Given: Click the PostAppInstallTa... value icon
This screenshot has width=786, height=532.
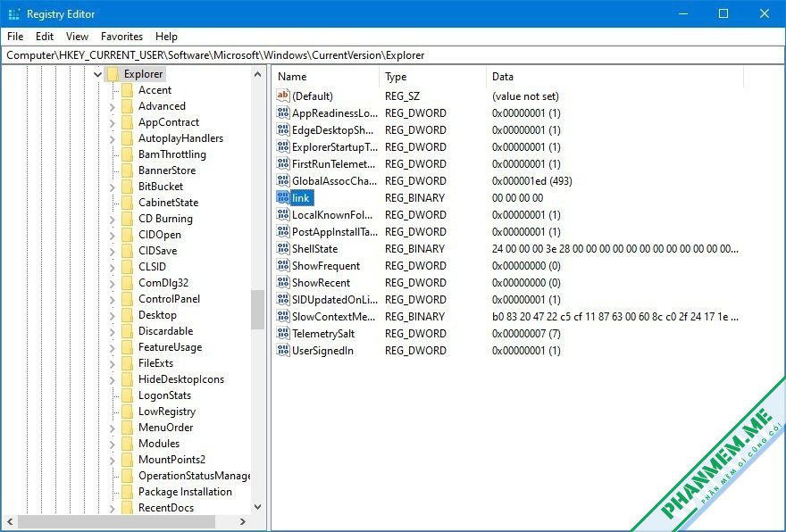Looking at the screenshot, I should pyautogui.click(x=283, y=231).
